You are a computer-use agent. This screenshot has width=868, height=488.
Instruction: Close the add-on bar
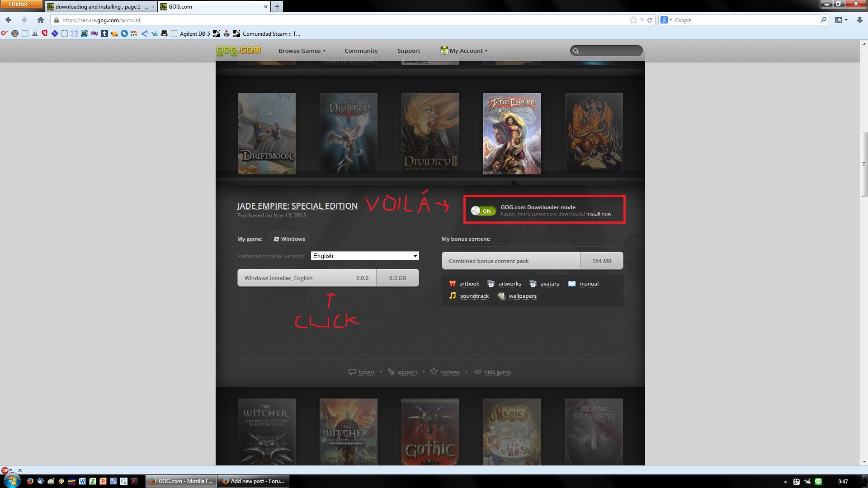(x=20, y=470)
